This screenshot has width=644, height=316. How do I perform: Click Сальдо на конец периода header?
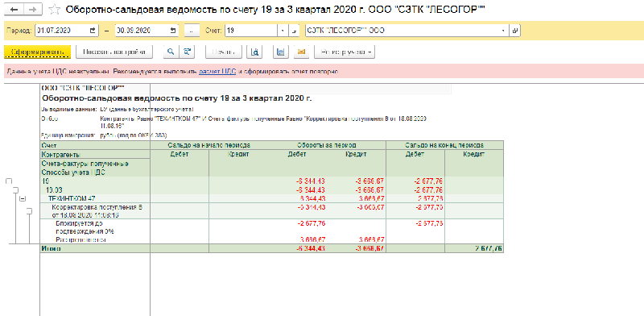(445, 145)
